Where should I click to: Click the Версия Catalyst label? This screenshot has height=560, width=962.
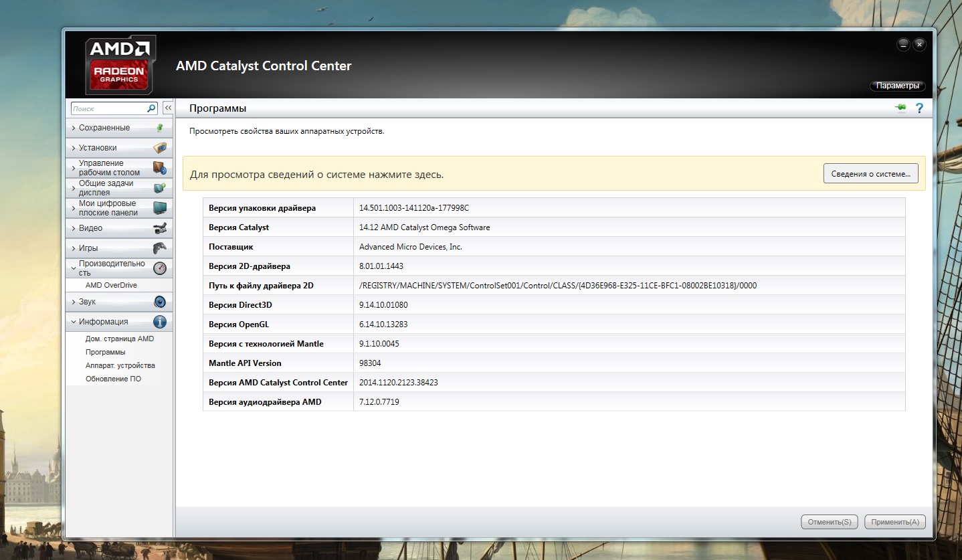tap(239, 227)
